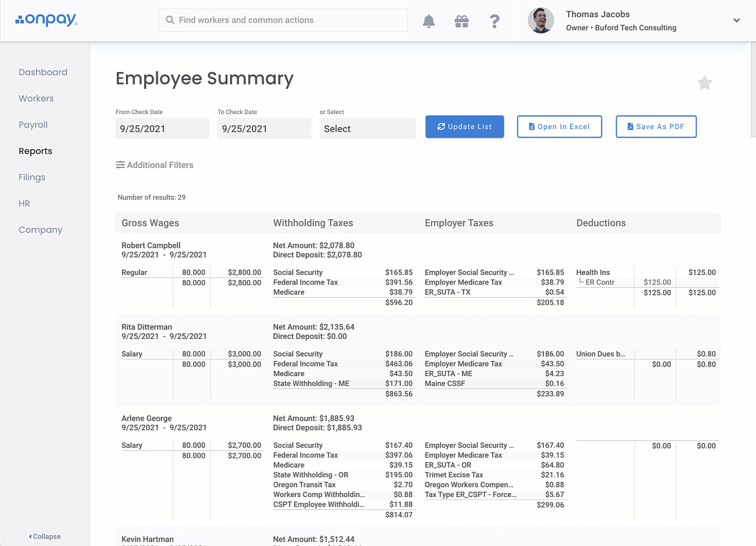
Task: Open the Company section
Action: (x=40, y=230)
